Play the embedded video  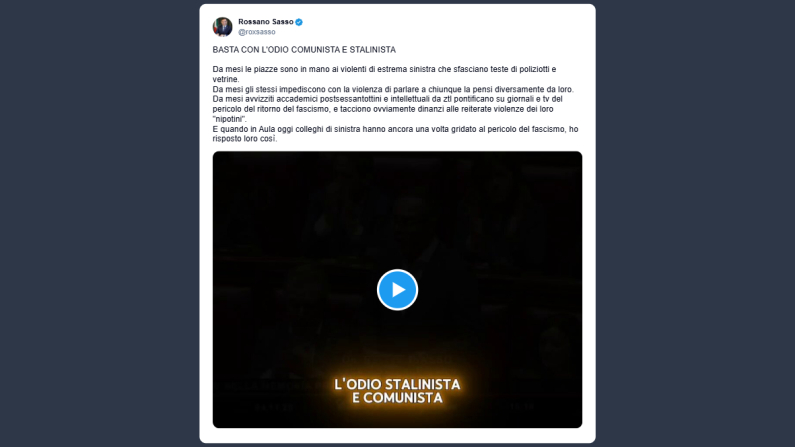(397, 289)
